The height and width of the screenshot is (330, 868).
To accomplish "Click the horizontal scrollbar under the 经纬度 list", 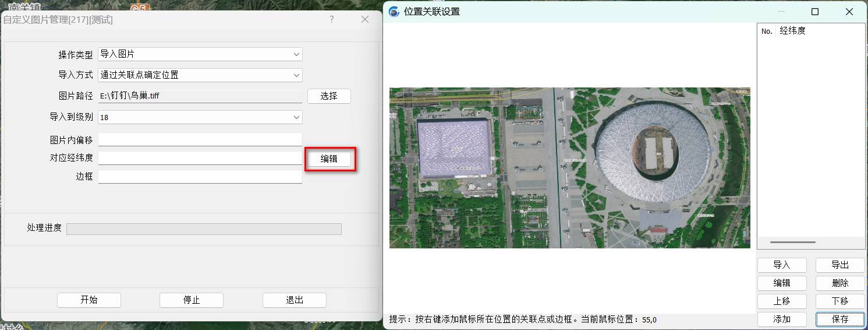I will pos(793,242).
